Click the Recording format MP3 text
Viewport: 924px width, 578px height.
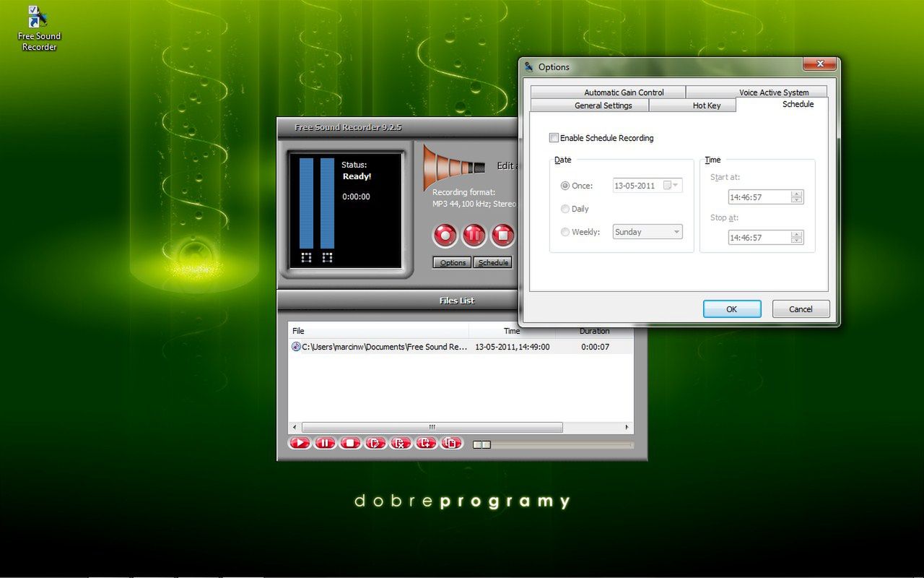point(475,198)
